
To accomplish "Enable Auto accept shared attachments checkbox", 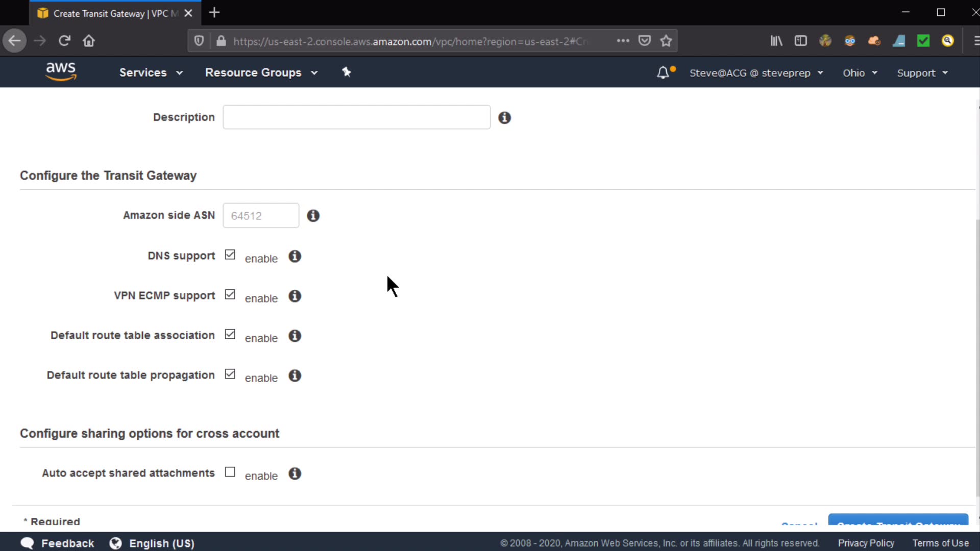I will 230,472.
